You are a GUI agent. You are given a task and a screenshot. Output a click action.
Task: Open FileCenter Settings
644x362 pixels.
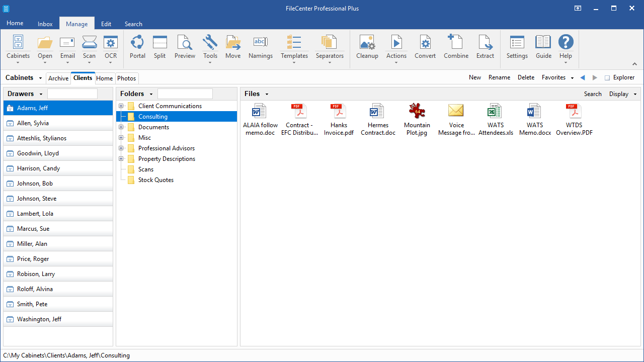click(517, 48)
